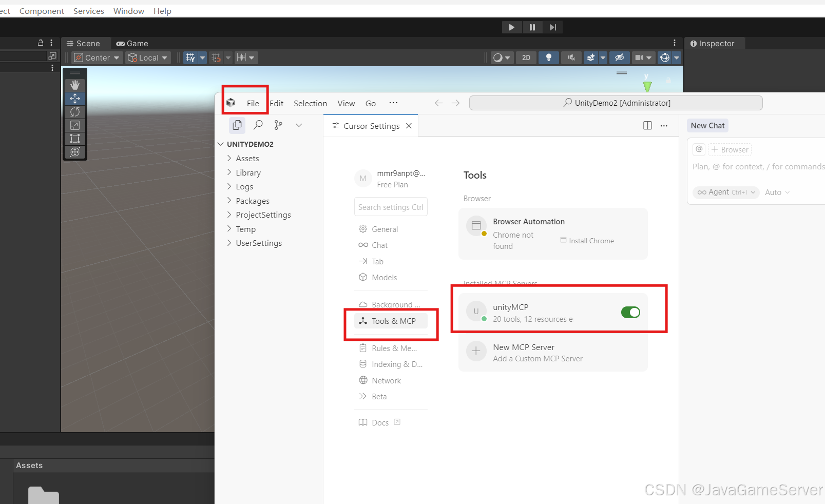Viewport: 825px width, 504px height.
Task: Click the Cursor app logo icon
Action: tap(231, 103)
